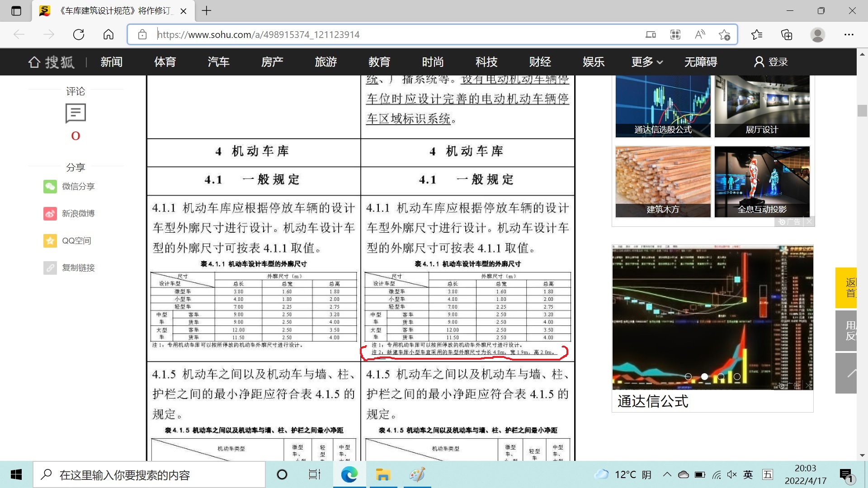Open the weather 12°C 阴 widget
This screenshot has height=488, width=868.
(x=623, y=474)
